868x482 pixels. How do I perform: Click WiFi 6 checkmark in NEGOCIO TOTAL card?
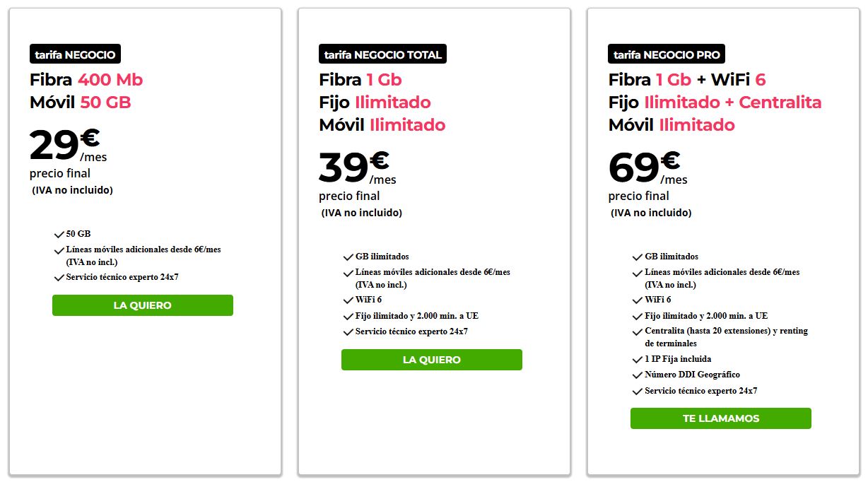tap(348, 300)
